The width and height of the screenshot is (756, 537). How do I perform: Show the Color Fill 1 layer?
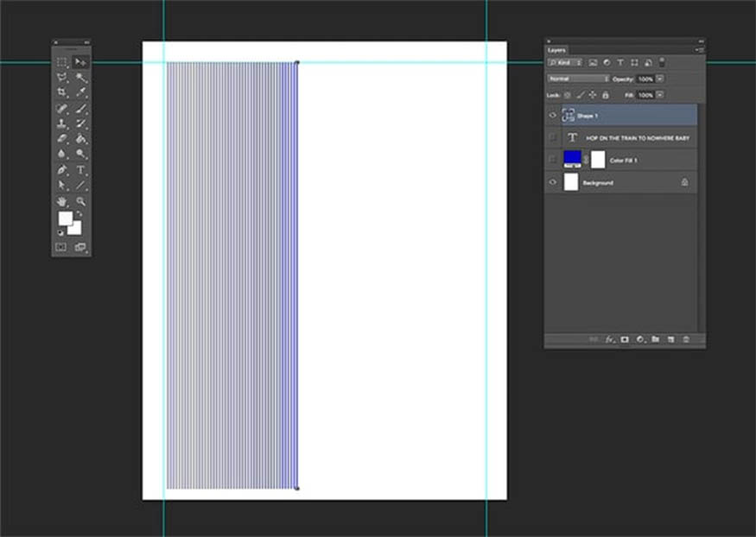click(x=553, y=160)
